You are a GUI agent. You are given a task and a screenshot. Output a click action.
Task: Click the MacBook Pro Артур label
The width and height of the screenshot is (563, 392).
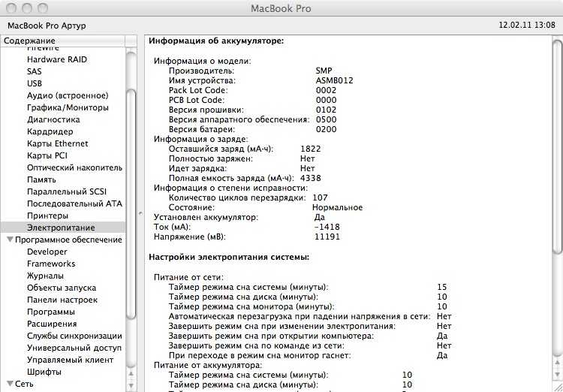pyautogui.click(x=47, y=26)
